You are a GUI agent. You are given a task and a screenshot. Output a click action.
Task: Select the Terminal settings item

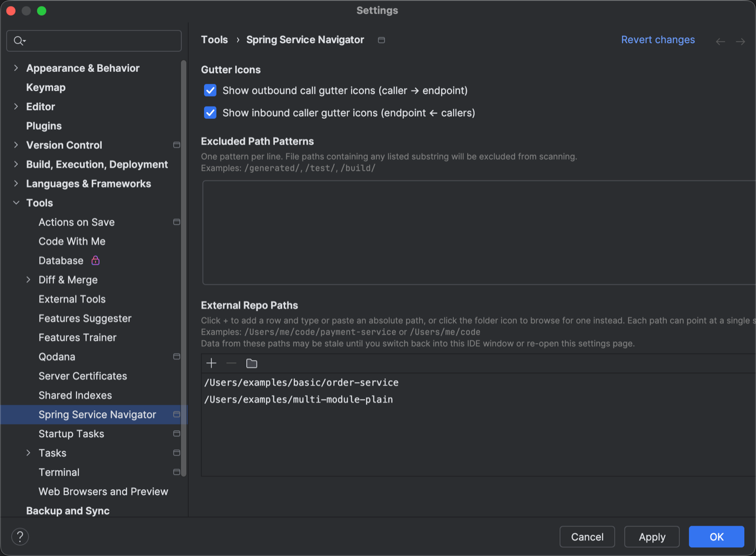(59, 472)
